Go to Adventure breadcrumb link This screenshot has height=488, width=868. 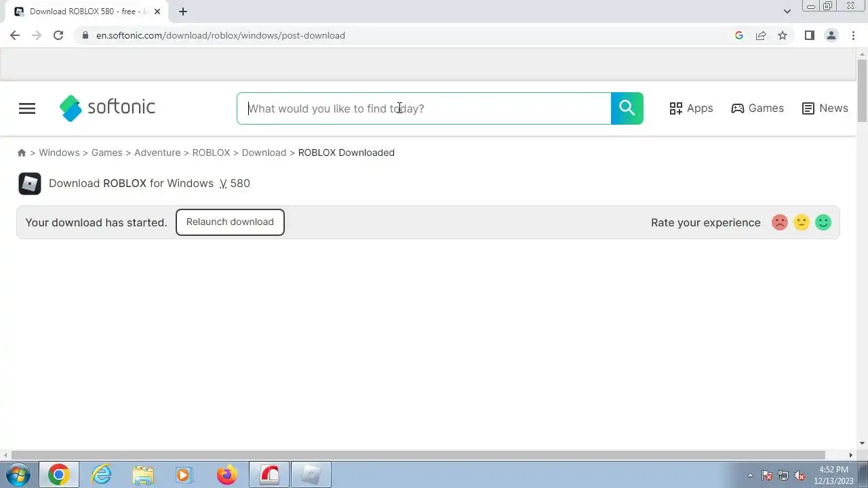[x=157, y=152]
